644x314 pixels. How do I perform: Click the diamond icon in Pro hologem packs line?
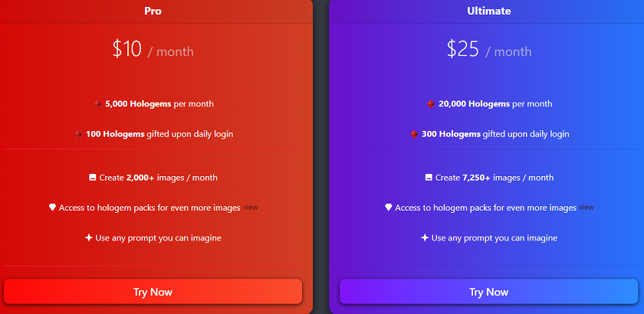pyautogui.click(x=52, y=208)
